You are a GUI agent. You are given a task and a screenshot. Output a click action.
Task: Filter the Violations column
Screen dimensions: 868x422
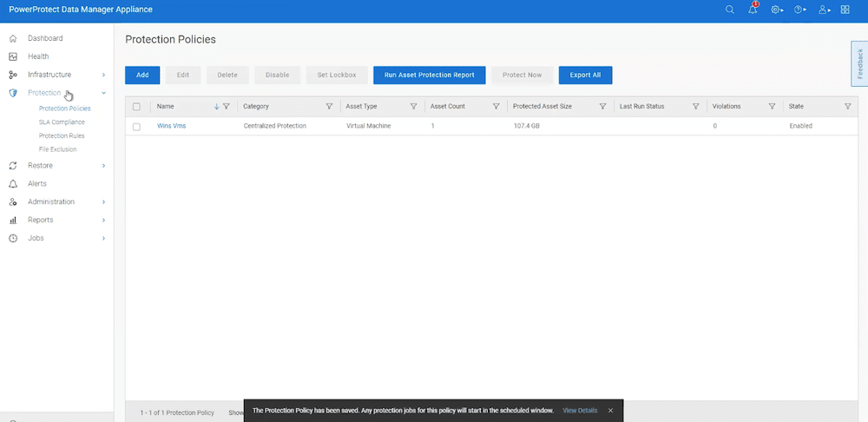(773, 106)
